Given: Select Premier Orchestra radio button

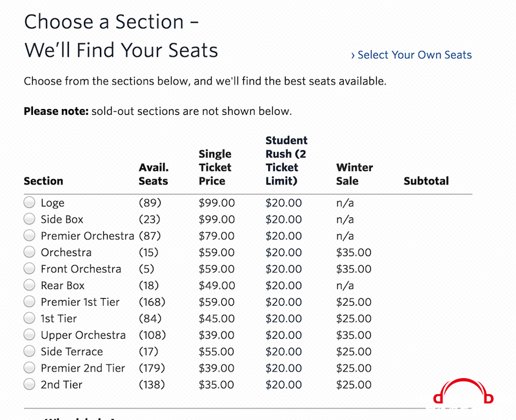Looking at the screenshot, I should (x=29, y=235).
